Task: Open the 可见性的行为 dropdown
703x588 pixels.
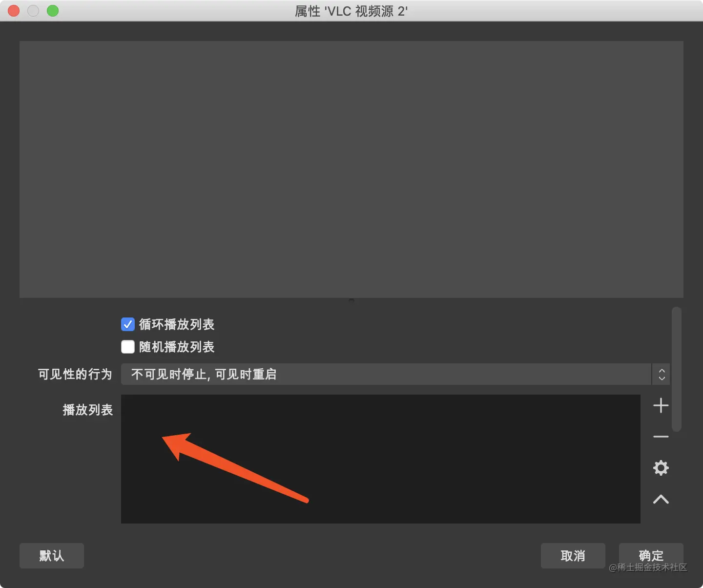Action: (395, 374)
